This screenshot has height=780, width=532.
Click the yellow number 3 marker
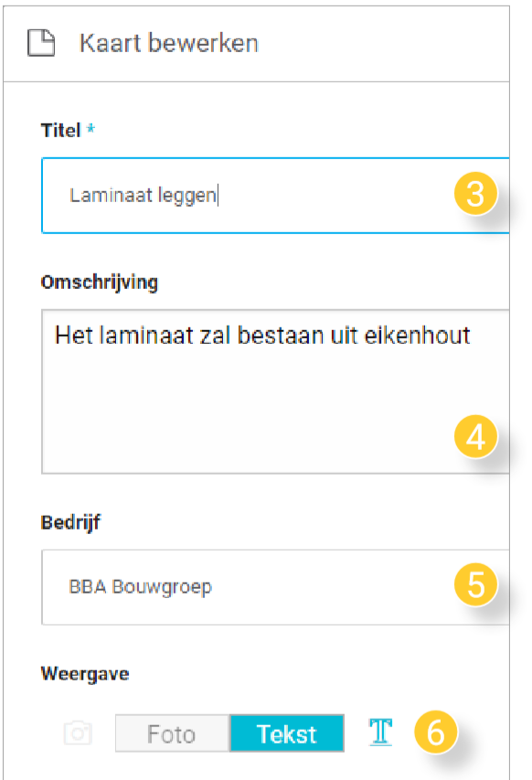point(476,194)
